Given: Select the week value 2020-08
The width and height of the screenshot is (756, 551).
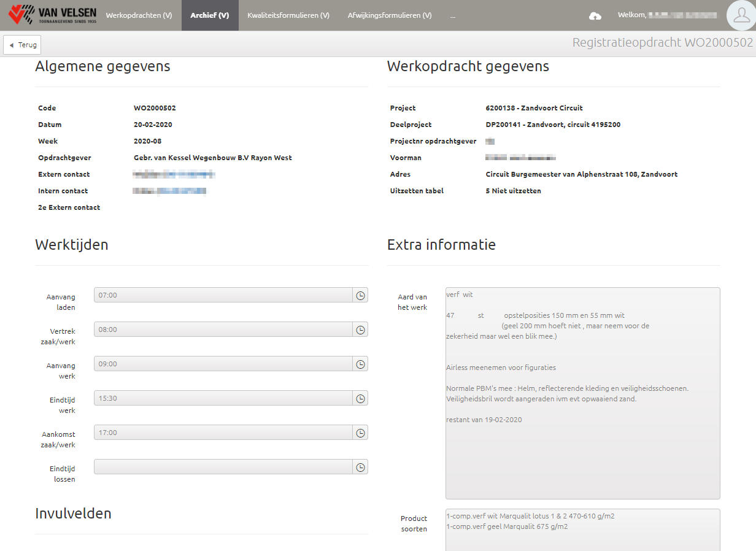Looking at the screenshot, I should coord(147,141).
